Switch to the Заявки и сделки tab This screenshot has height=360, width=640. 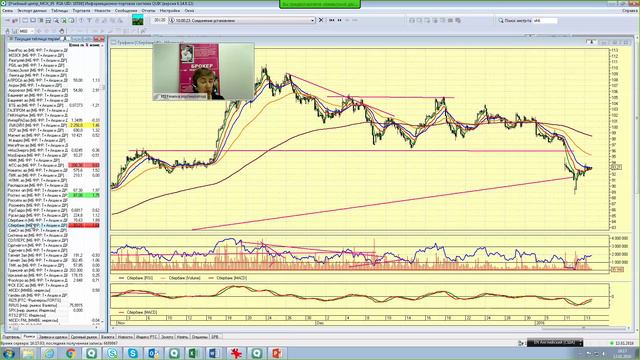[53, 337]
